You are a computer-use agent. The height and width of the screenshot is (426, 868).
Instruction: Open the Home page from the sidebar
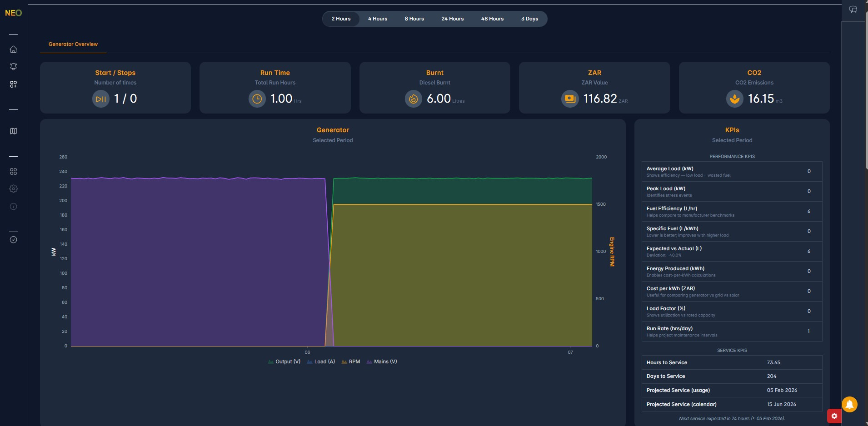(13, 49)
